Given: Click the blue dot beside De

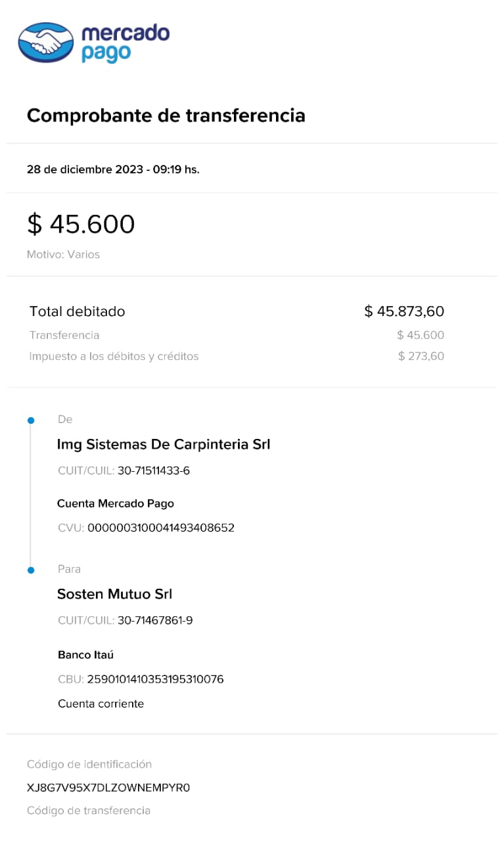Looking at the screenshot, I should coord(30,420).
